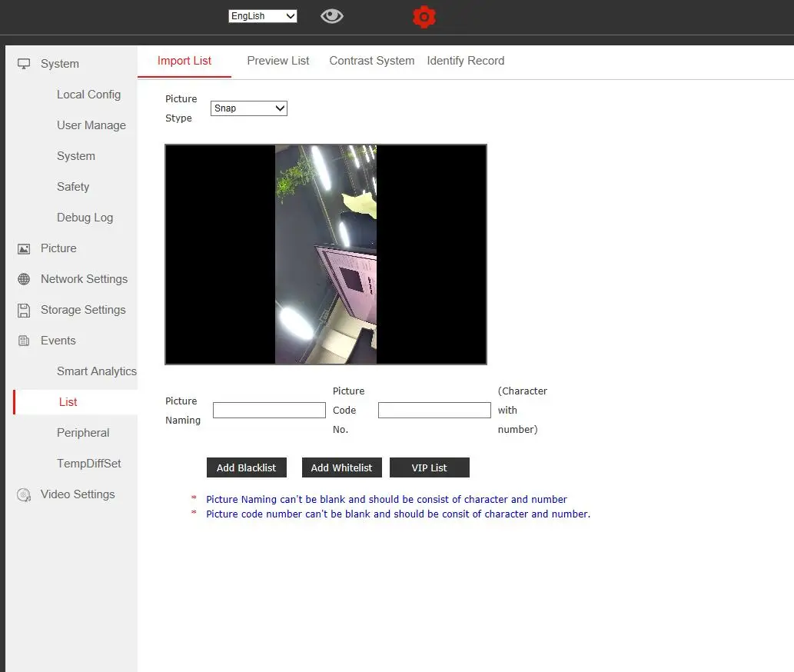This screenshot has height=672, width=794.
Task: Focus the Picture Naming input field
Action: [269, 411]
